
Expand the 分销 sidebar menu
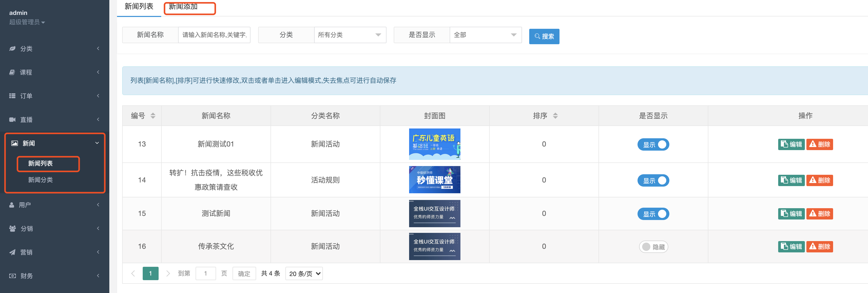pyautogui.click(x=55, y=228)
